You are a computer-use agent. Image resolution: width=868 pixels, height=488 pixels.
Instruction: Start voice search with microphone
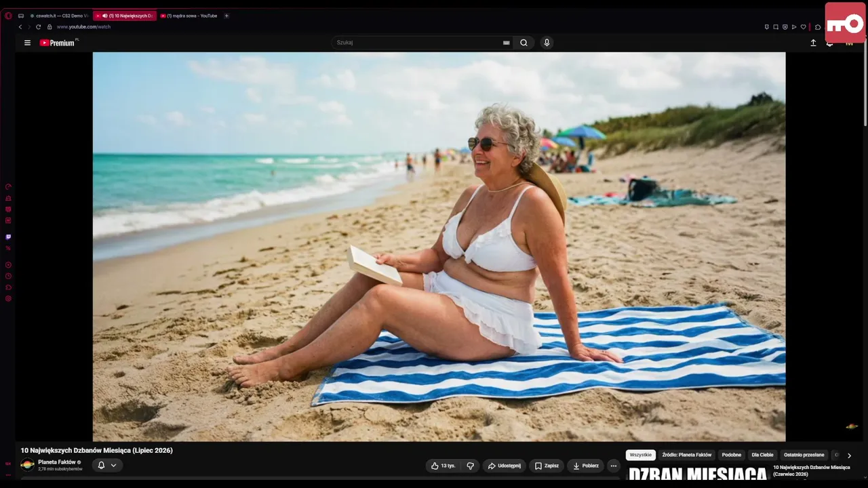(x=547, y=43)
